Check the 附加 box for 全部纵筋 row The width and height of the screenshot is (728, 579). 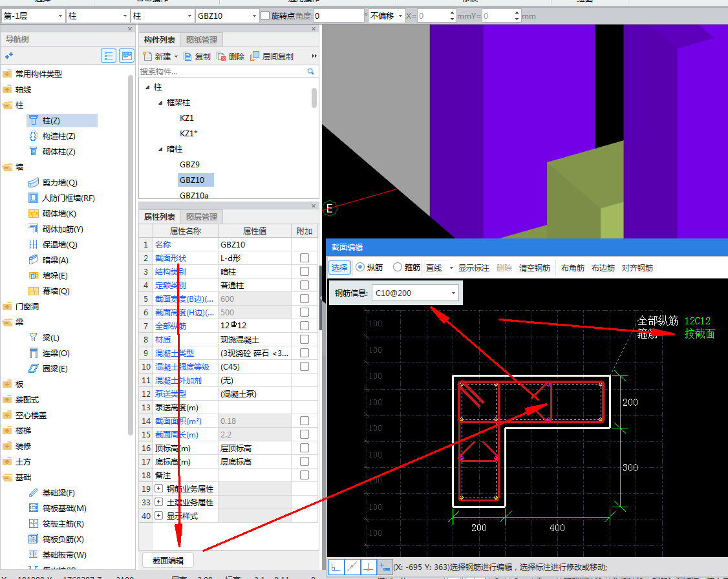pyautogui.click(x=305, y=326)
